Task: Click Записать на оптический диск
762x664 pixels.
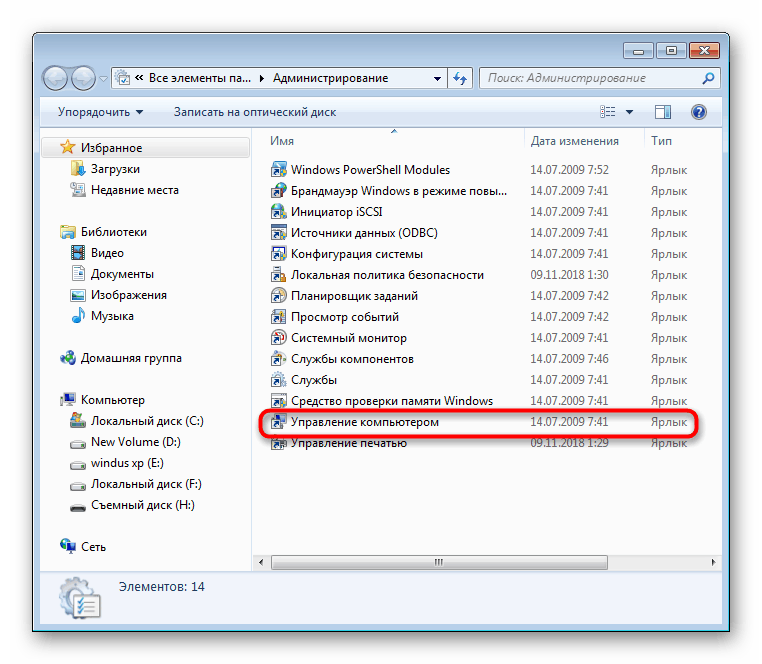Action: tap(255, 112)
